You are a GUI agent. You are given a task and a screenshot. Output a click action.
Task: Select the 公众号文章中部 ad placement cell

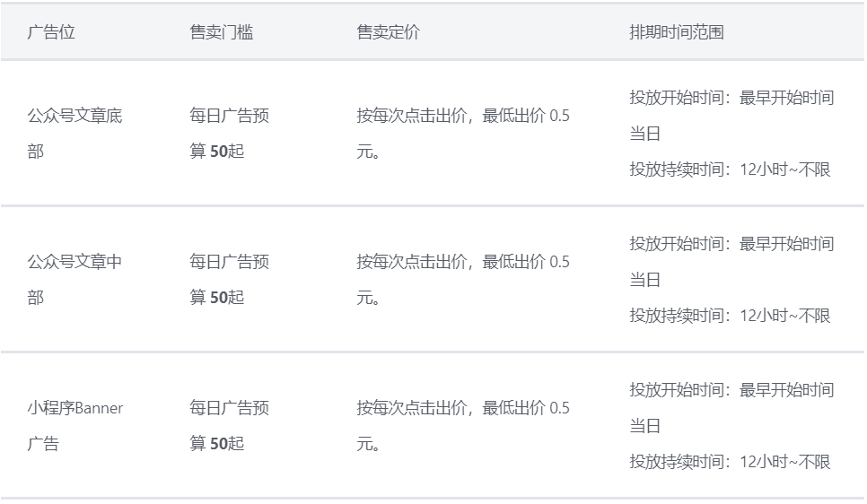click(74, 280)
